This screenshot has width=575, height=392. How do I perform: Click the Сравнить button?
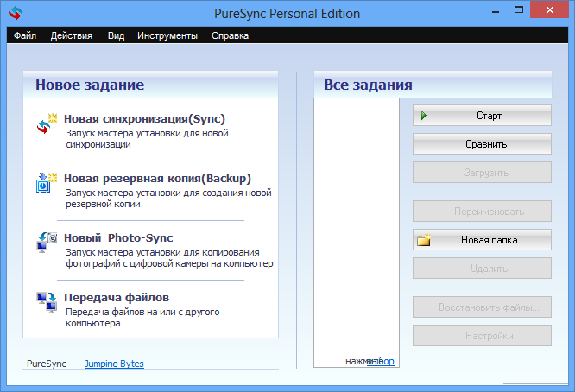click(482, 144)
